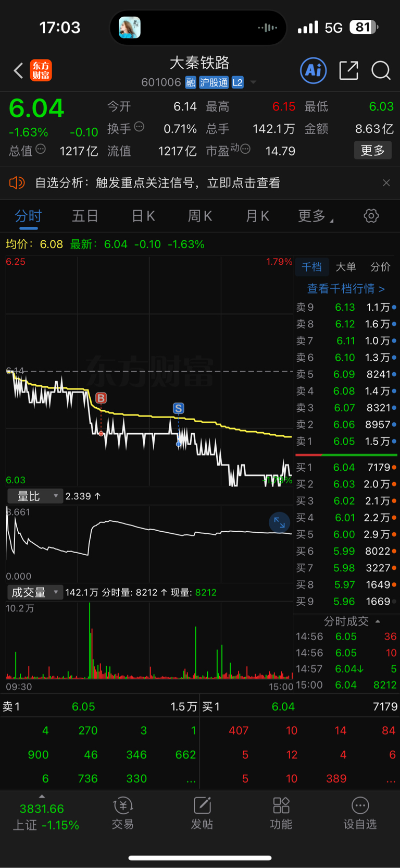Viewport: 400px width, 868px height.
Task: Tap 买9 order row at 5.96
Action: [346, 602]
